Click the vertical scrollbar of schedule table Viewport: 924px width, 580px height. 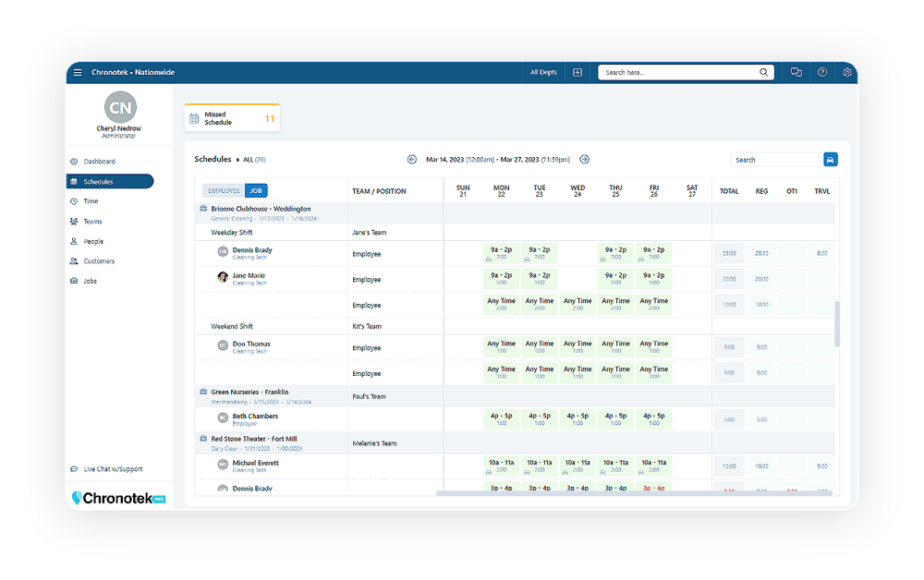(x=837, y=324)
